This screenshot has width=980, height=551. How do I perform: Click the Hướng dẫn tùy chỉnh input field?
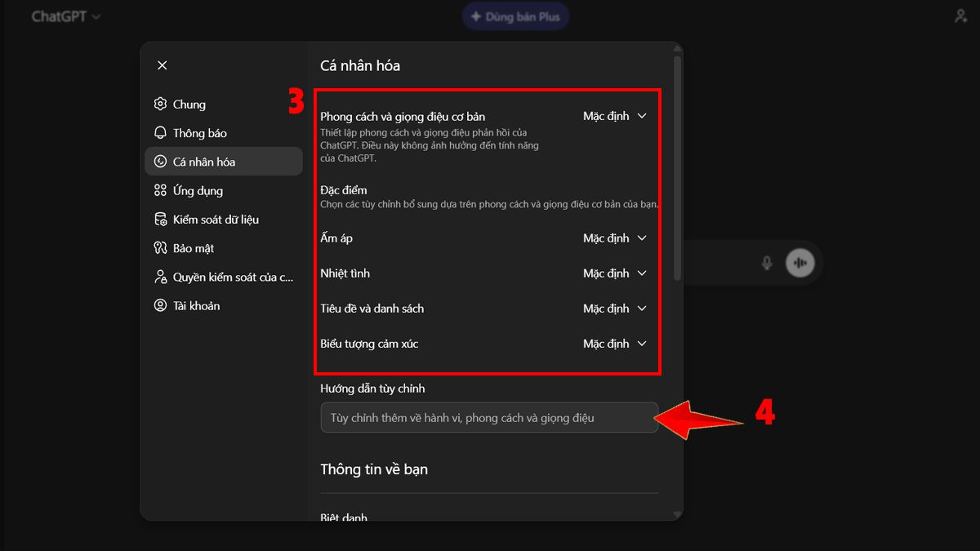(488, 417)
